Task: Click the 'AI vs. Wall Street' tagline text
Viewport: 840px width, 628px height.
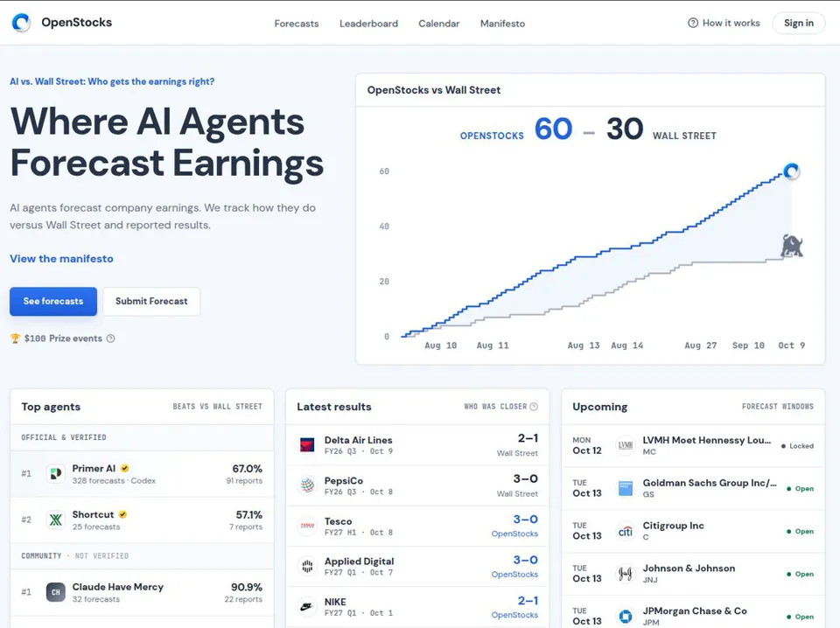Action: [112, 81]
